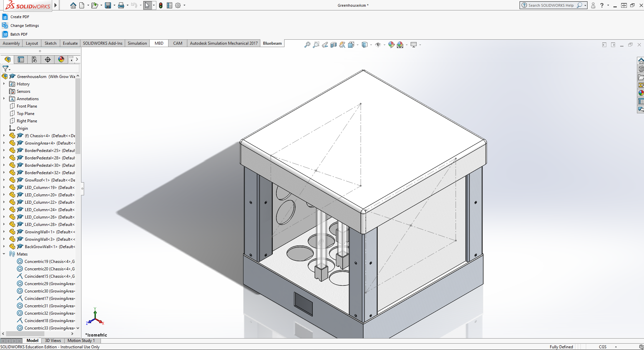This screenshot has height=350, width=644.
Task: Click the Dynamic Annotation Views icon
Action: click(x=342, y=45)
